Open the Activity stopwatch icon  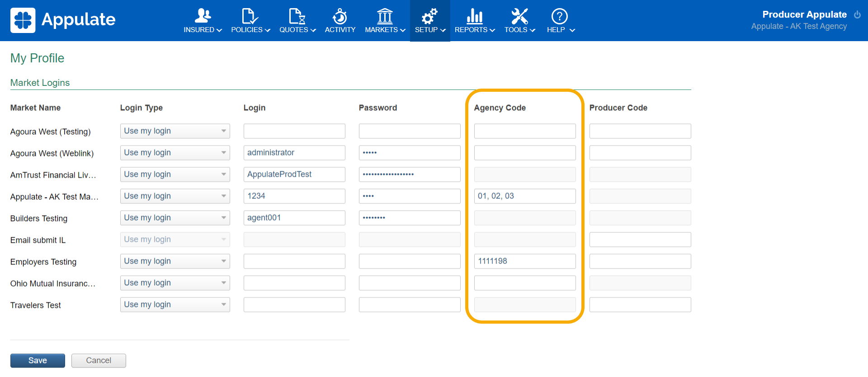point(340,16)
